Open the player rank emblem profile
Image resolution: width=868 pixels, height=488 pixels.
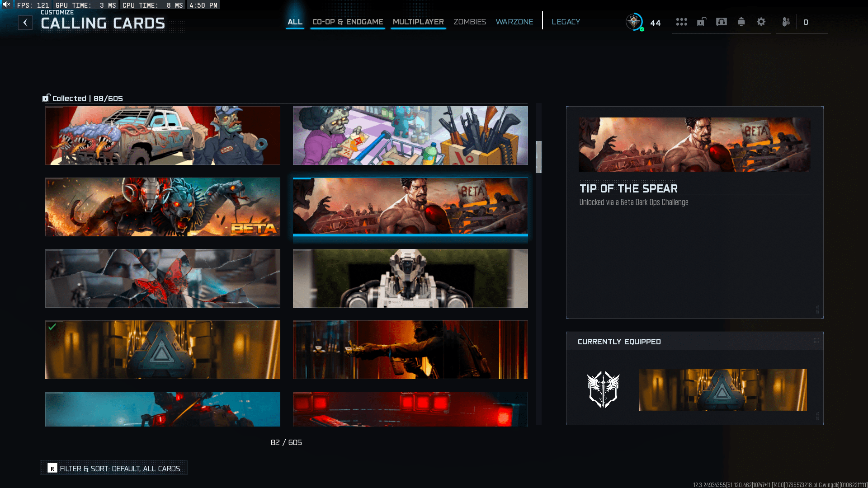click(x=634, y=22)
